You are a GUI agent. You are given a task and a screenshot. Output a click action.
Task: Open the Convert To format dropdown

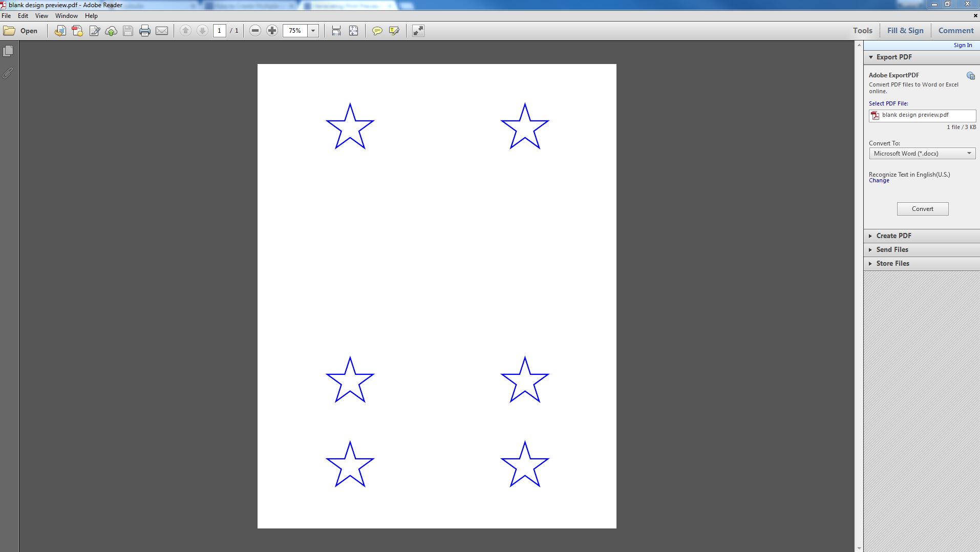[968, 153]
